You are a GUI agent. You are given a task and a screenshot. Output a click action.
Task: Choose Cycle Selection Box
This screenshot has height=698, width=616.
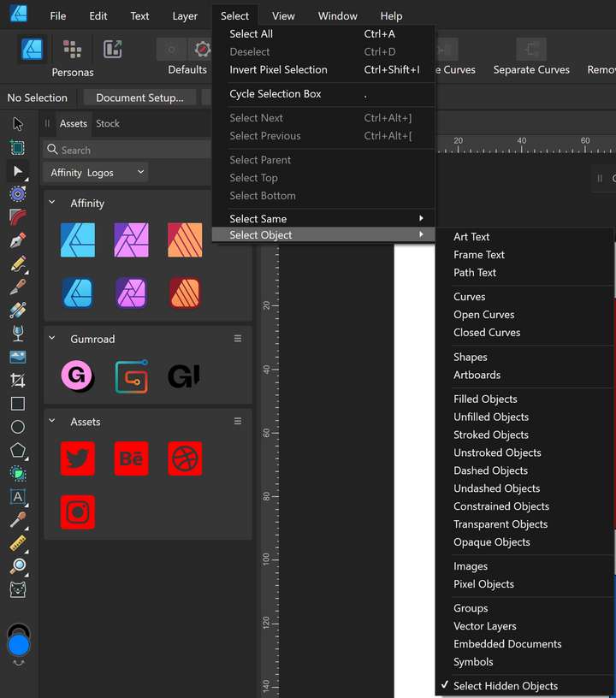point(323,94)
